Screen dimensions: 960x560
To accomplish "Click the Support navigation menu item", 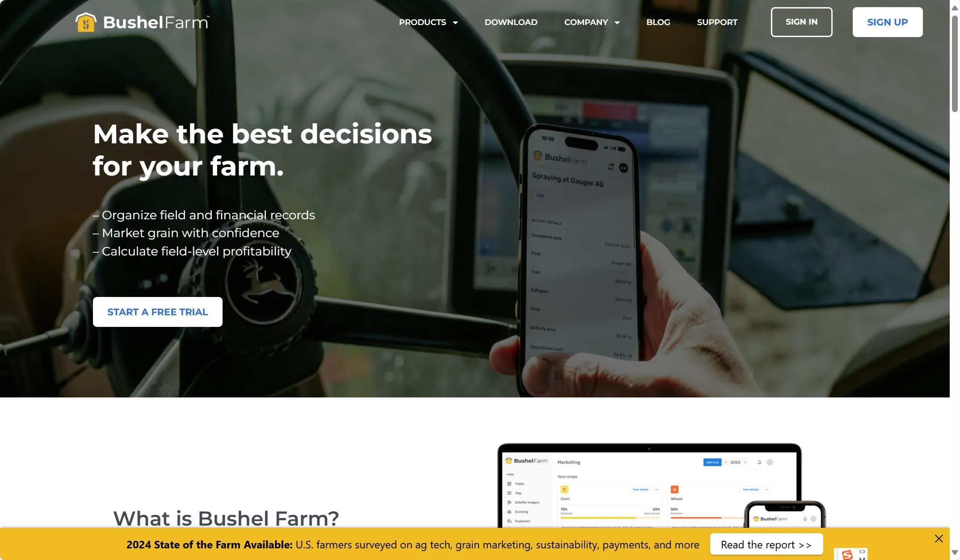I will coord(717,22).
